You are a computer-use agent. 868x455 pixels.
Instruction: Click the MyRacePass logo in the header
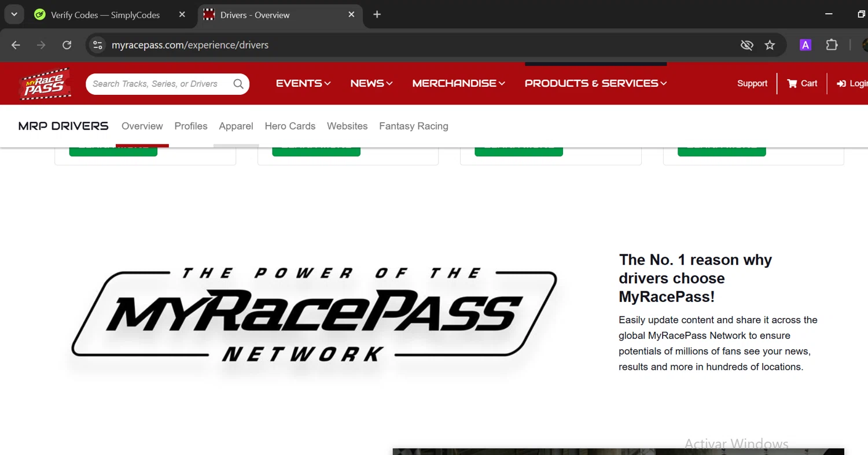point(45,84)
